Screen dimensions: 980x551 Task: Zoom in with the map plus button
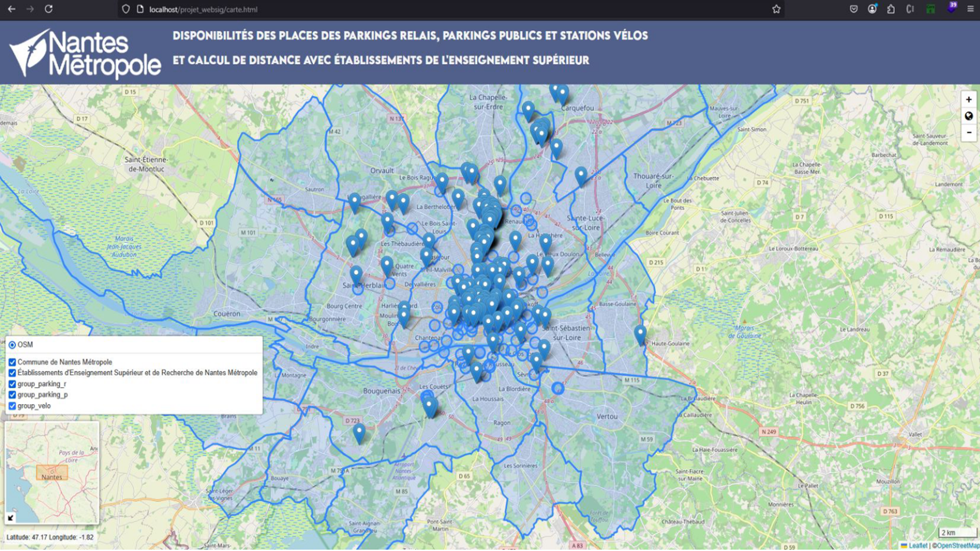pos(968,99)
